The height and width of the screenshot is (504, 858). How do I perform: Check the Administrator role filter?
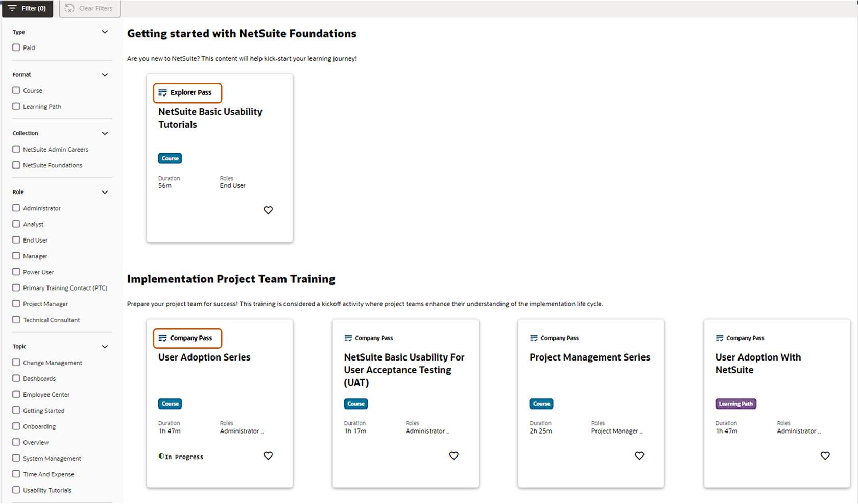(16, 208)
